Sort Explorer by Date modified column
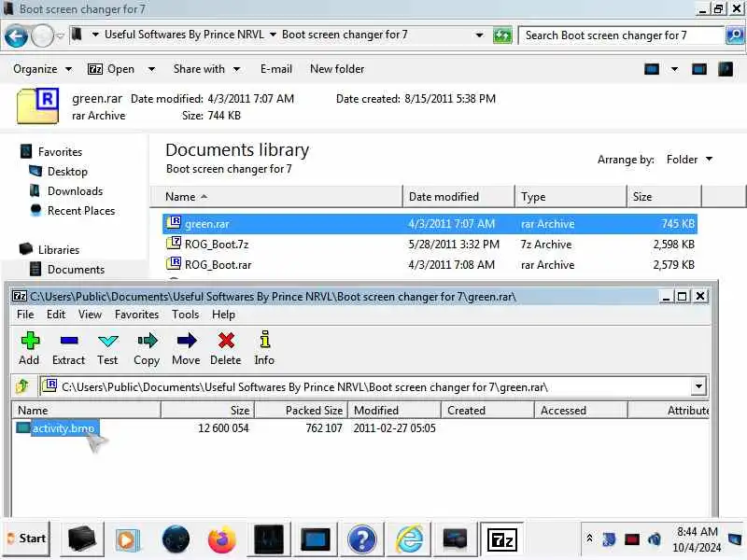This screenshot has height=560, width=747. [x=458, y=197]
